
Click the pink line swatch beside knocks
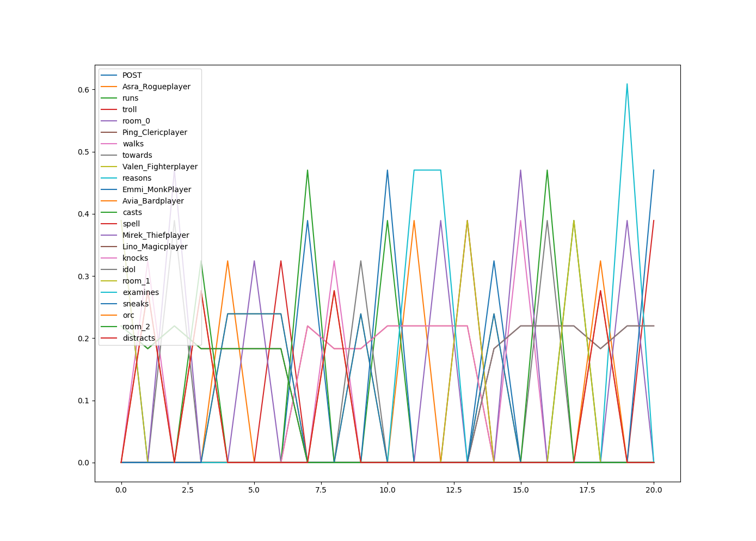tap(109, 258)
